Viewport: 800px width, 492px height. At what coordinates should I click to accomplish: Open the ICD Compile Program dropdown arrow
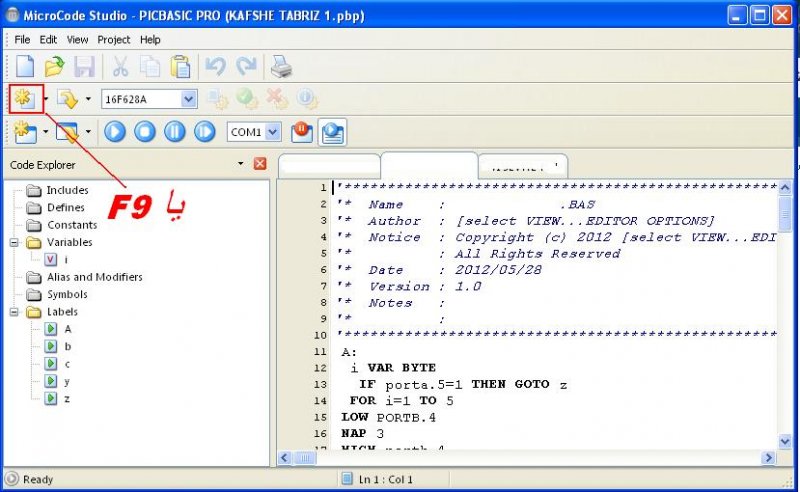click(88, 132)
